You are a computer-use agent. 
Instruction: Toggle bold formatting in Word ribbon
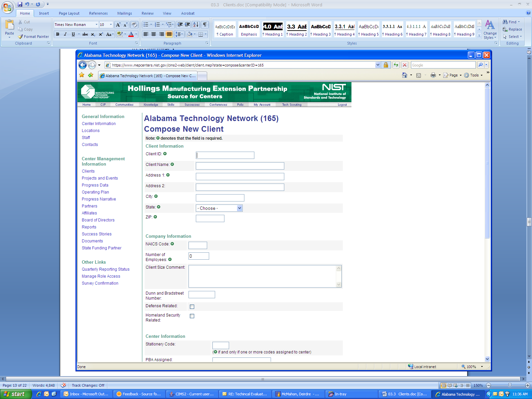click(58, 34)
